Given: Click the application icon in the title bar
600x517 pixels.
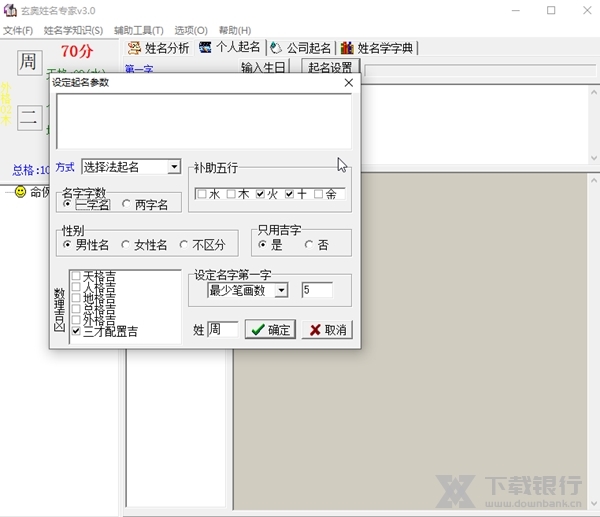Looking at the screenshot, I should [x=10, y=10].
